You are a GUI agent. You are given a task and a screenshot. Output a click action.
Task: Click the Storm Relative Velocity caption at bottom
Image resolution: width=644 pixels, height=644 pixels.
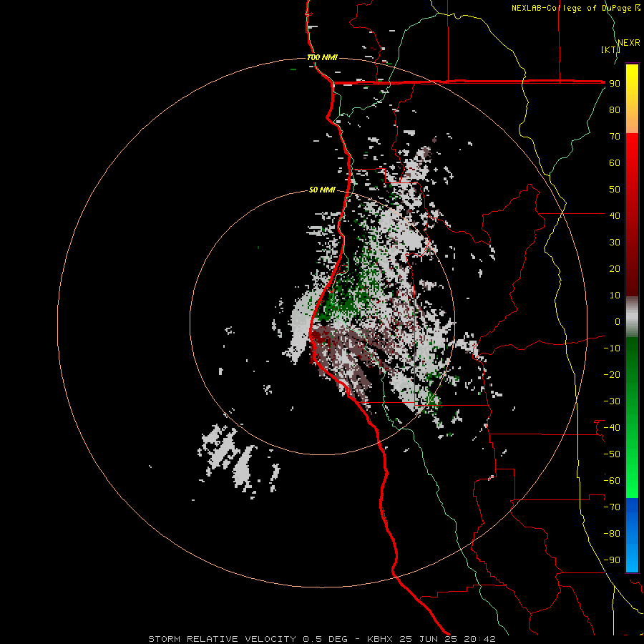pyautogui.click(x=321, y=639)
